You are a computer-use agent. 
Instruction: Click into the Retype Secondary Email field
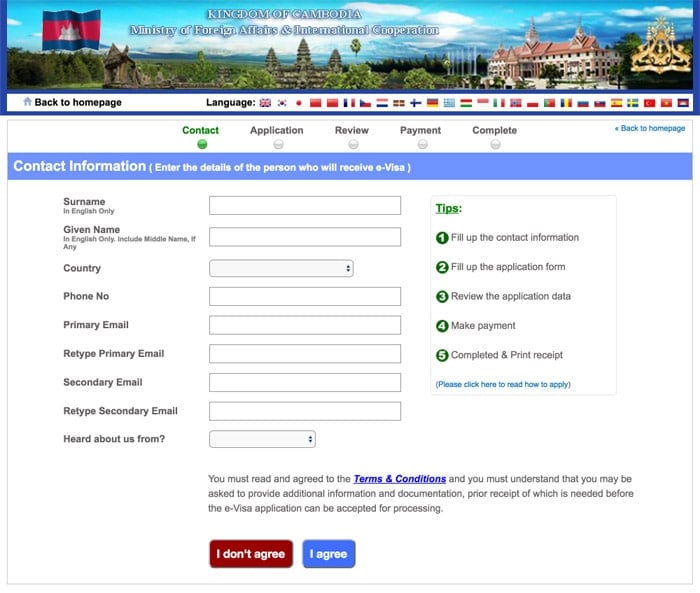pos(305,411)
